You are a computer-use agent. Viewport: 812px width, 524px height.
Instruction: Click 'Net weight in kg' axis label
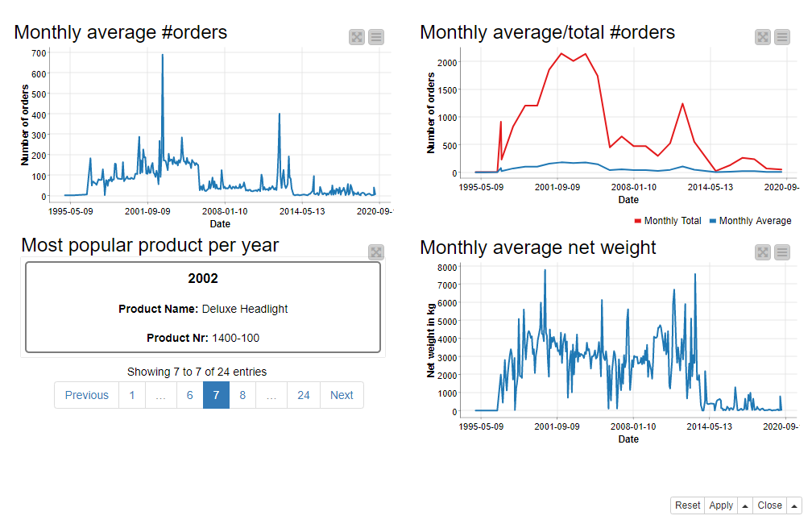click(x=430, y=340)
